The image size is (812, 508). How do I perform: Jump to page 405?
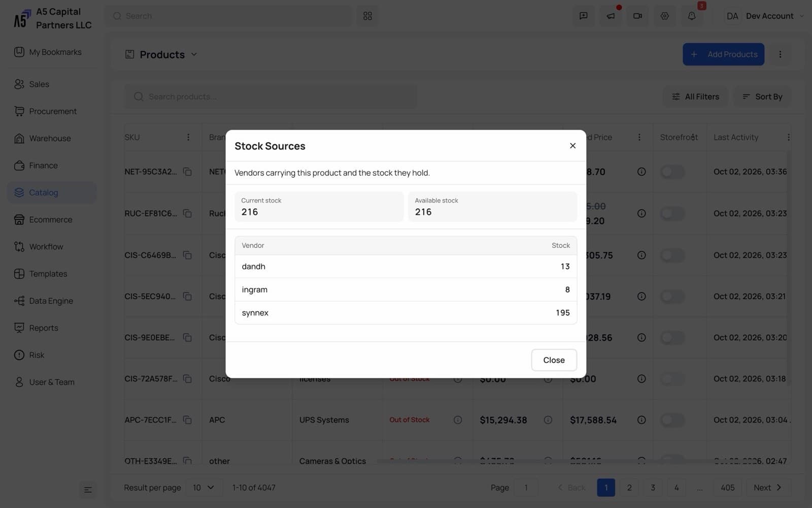[727, 488]
